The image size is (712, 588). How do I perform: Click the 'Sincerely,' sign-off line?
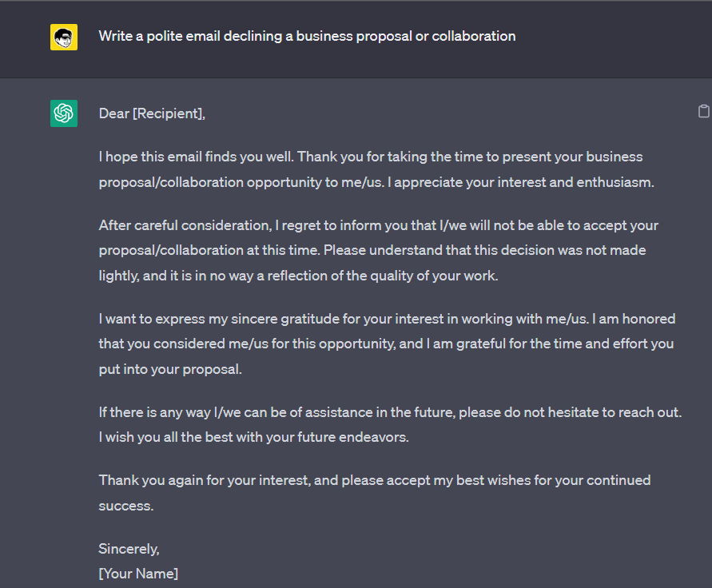tap(128, 548)
